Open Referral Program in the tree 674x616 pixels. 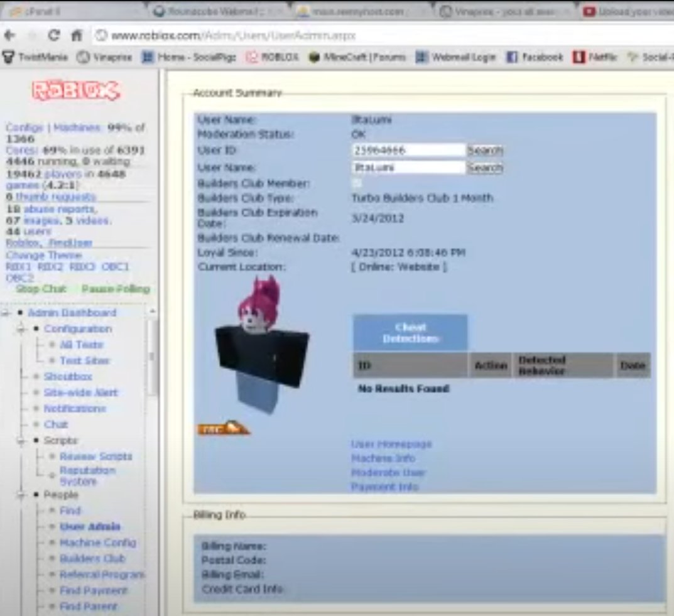coord(102,575)
